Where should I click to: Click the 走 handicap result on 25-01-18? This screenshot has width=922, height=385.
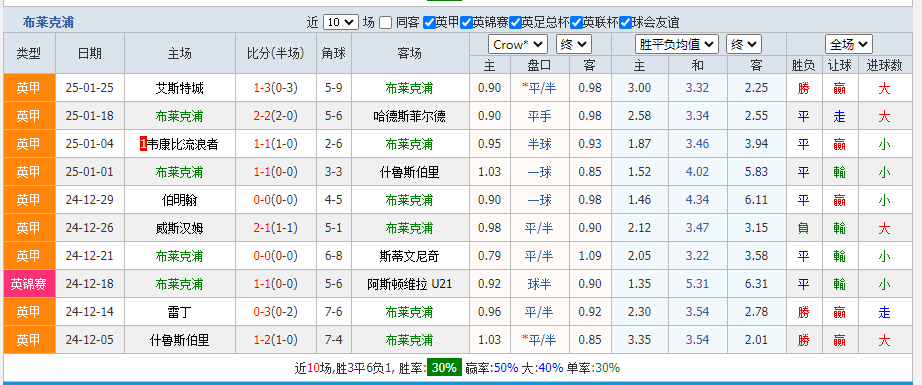coord(839,116)
